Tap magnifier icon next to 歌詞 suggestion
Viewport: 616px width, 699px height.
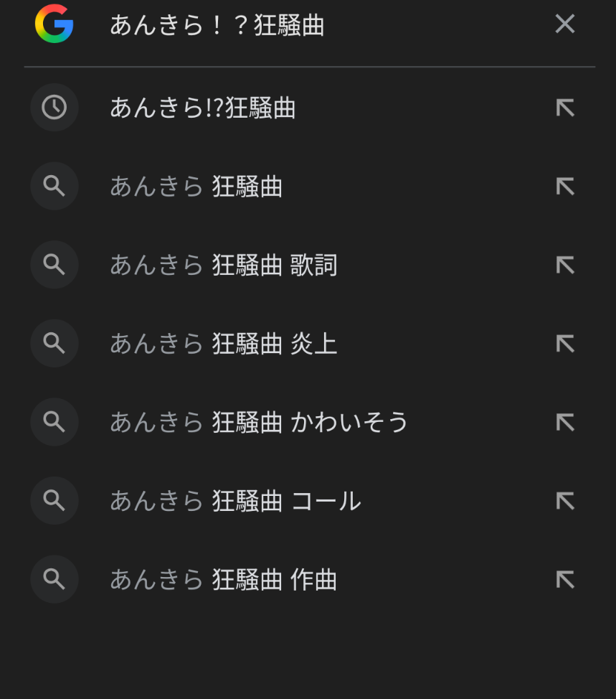55,266
